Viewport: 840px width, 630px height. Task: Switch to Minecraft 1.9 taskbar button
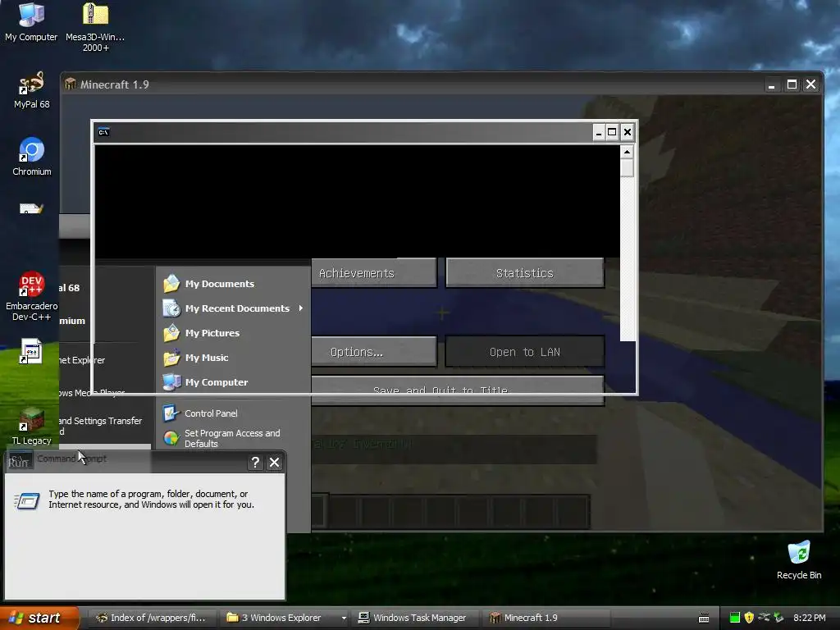(x=546, y=618)
